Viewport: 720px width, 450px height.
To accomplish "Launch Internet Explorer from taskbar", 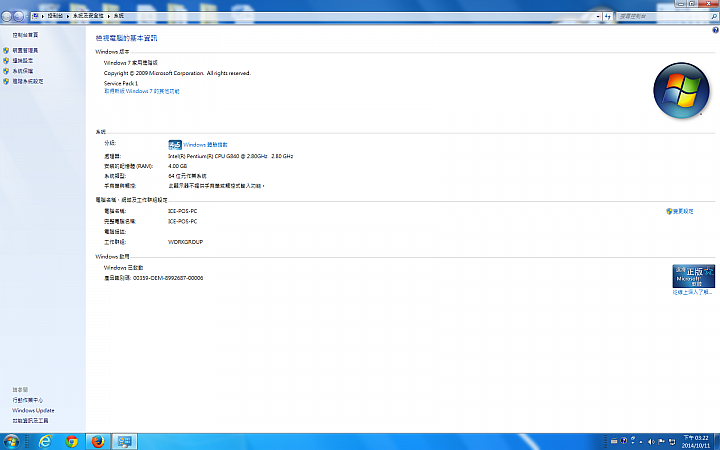I will pyautogui.click(x=45, y=442).
